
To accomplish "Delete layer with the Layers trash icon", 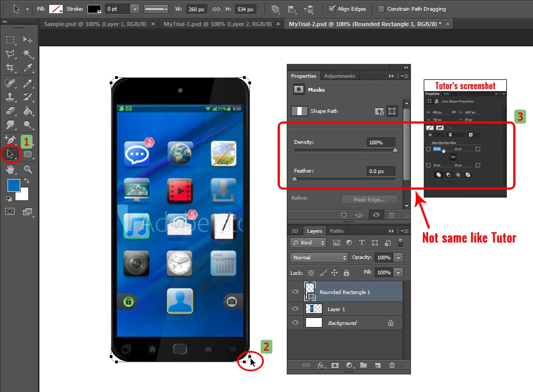I will [392, 365].
